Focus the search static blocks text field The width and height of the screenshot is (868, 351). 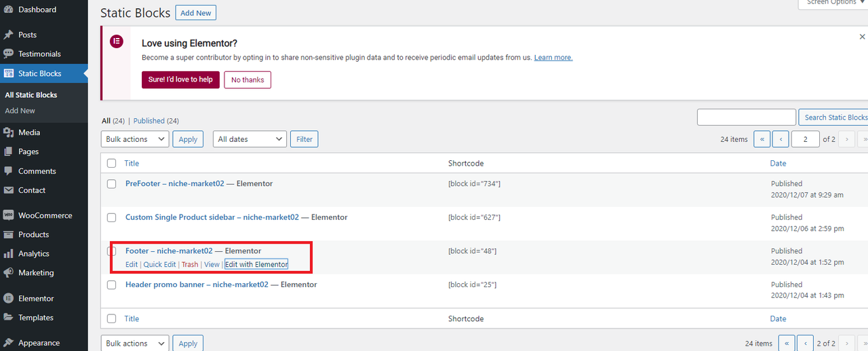point(747,117)
